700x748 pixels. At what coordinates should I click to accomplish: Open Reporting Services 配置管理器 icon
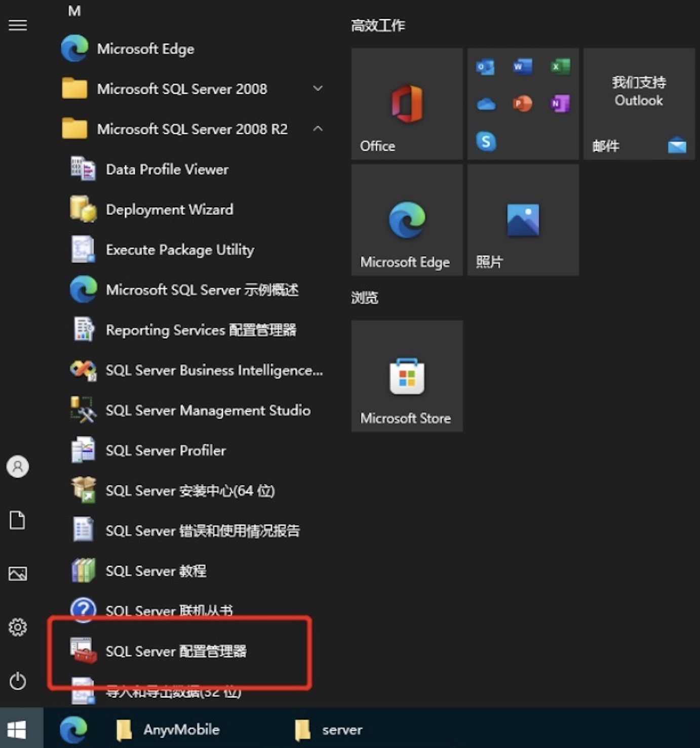(x=83, y=329)
